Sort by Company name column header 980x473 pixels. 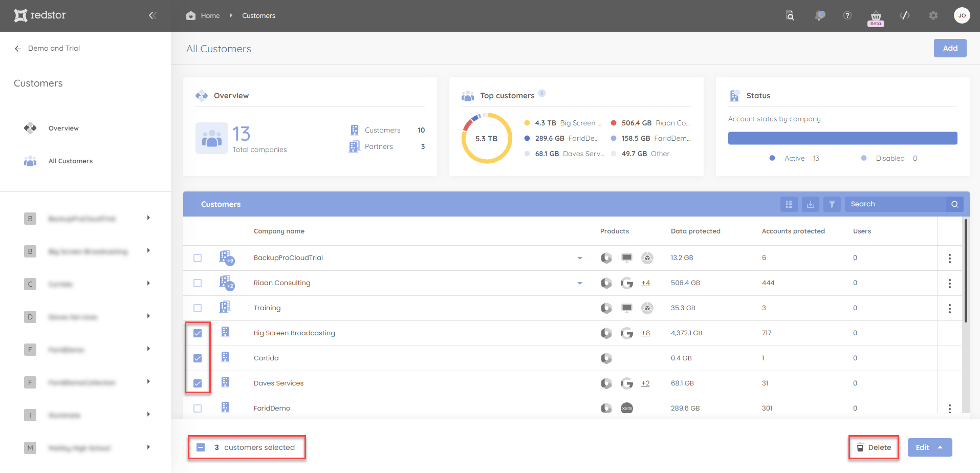[x=279, y=231]
